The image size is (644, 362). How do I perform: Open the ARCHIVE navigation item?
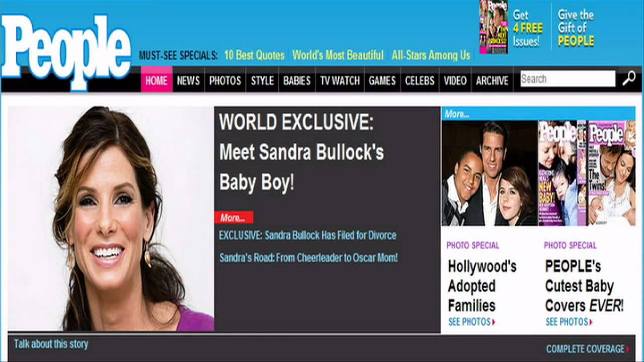492,80
